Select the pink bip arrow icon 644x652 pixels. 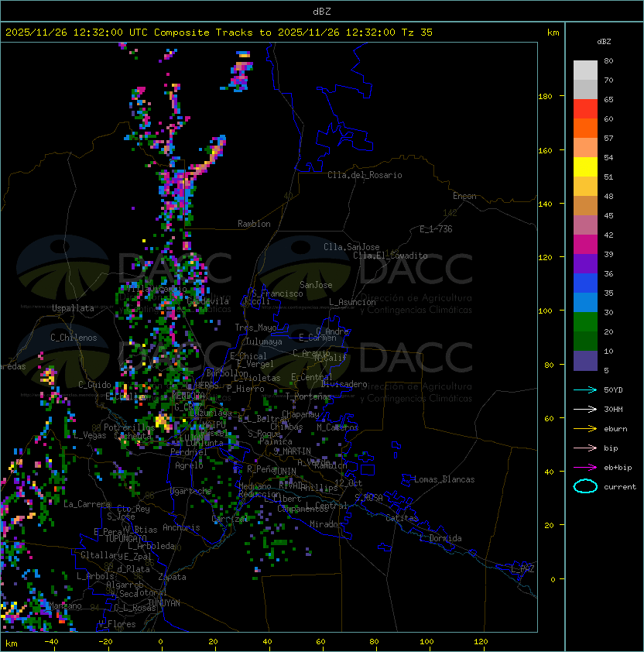pos(585,448)
